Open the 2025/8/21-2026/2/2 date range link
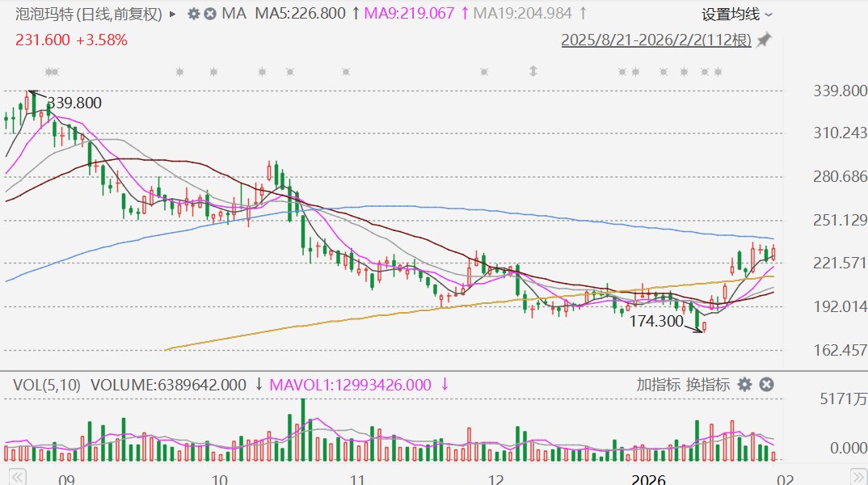This screenshot has height=485, width=868. click(656, 40)
